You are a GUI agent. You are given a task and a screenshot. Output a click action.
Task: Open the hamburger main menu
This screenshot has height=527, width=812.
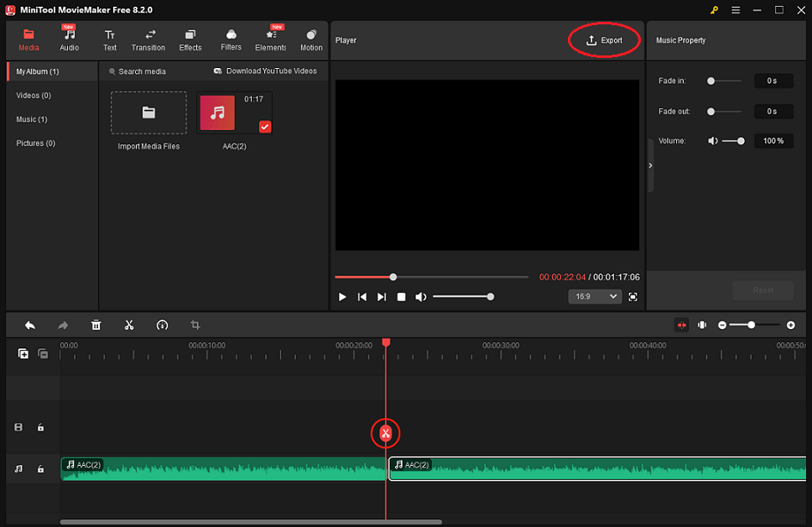tap(736, 10)
